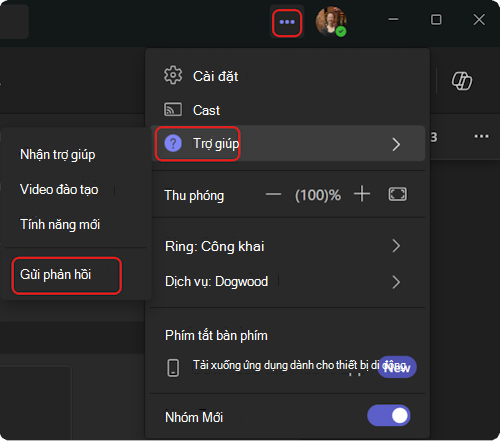Viewport: 500px width, 441px height.
Task: Open Tính năng mới what's new
Action: pyautogui.click(x=60, y=224)
